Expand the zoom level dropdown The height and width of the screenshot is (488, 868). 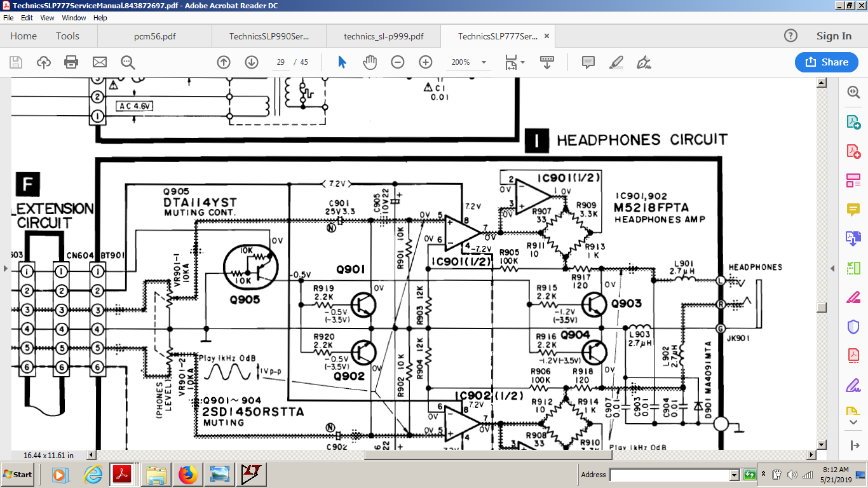(x=484, y=62)
